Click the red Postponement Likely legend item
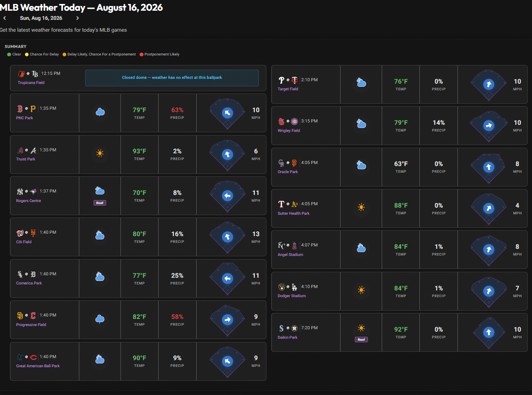The image size is (532, 395). [159, 54]
